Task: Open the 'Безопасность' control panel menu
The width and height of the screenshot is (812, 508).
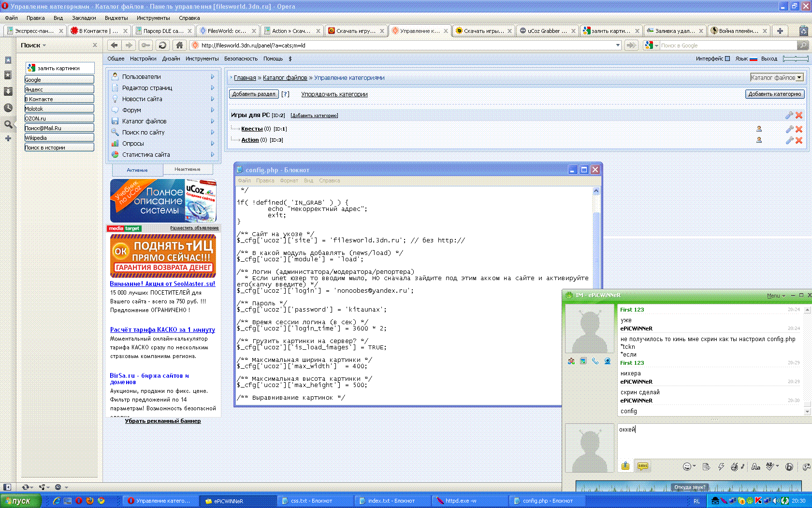Action: click(x=241, y=59)
